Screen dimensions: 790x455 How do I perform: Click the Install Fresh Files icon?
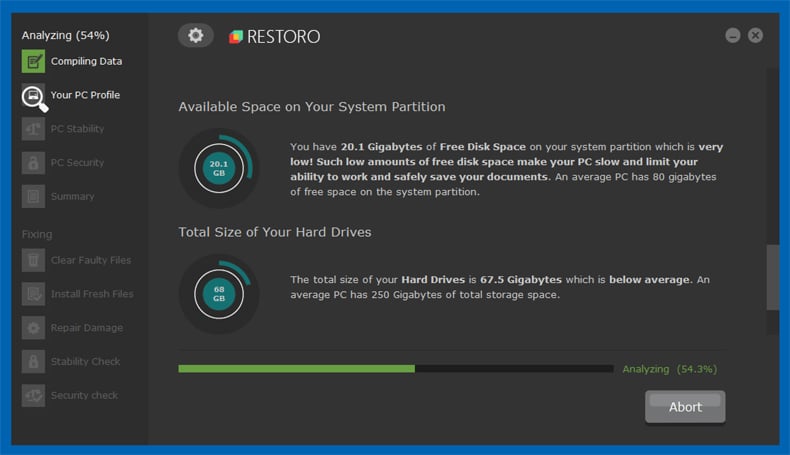33,294
